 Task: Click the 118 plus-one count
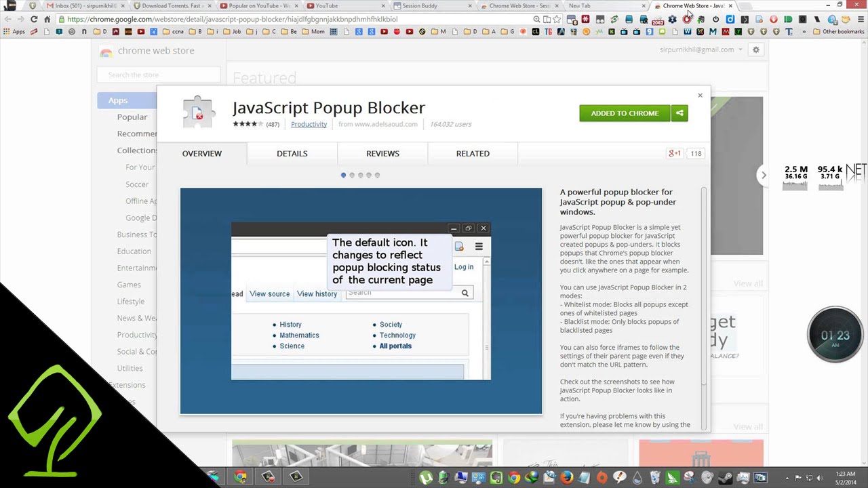pyautogui.click(x=696, y=153)
